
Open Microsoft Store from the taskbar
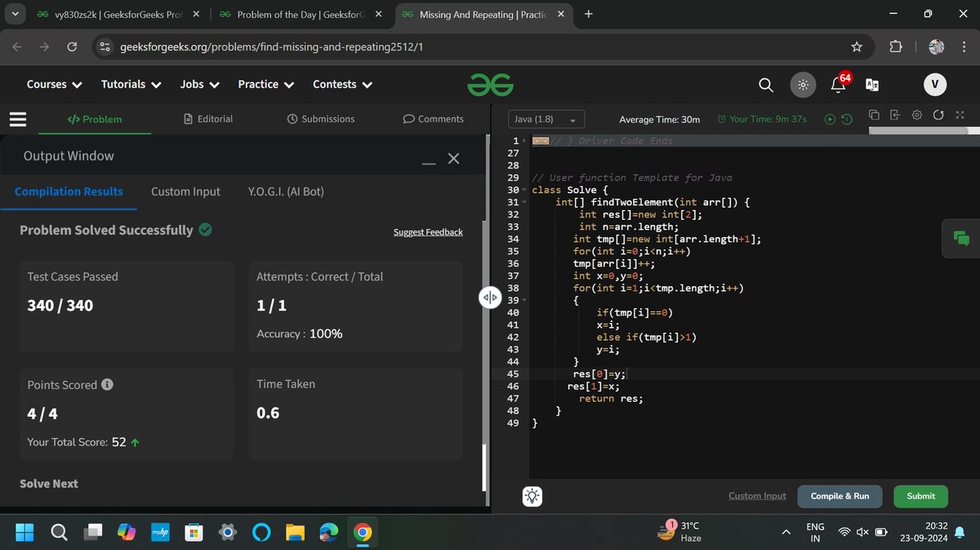[x=193, y=532]
